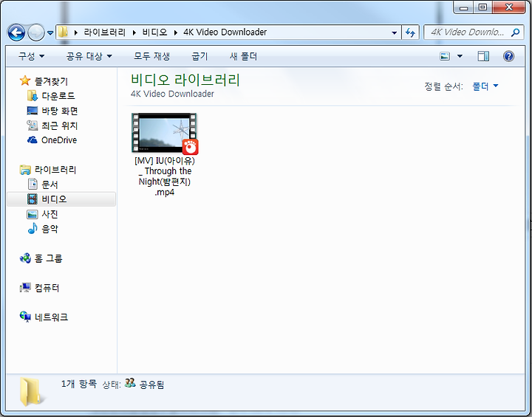This screenshot has height=417, width=532.
Task: Open OneDrive in the navigation pane
Action: pyautogui.click(x=59, y=140)
